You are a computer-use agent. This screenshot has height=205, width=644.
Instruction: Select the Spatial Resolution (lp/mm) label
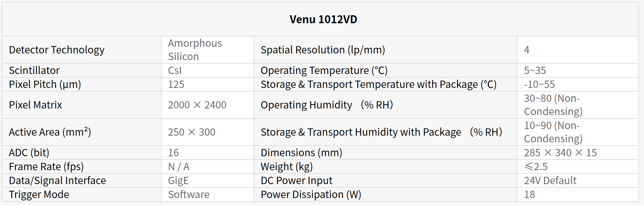[323, 50]
